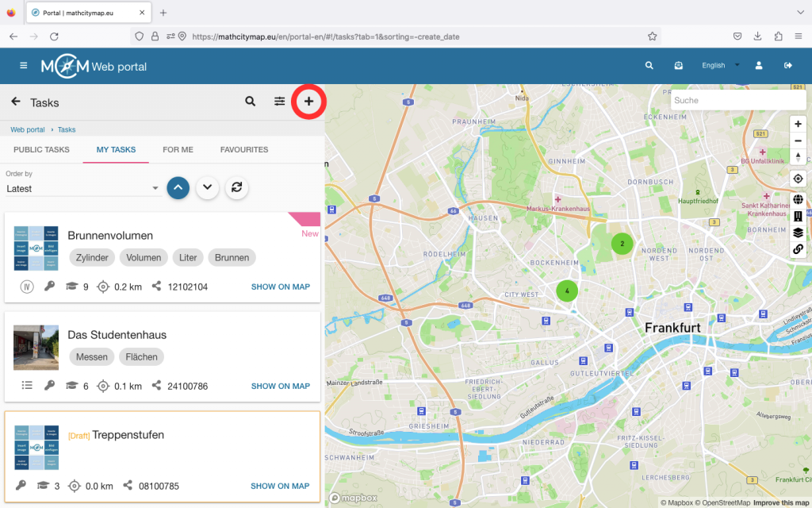Toggle descending sort order arrow
The width and height of the screenshot is (812, 508).
coord(207,187)
